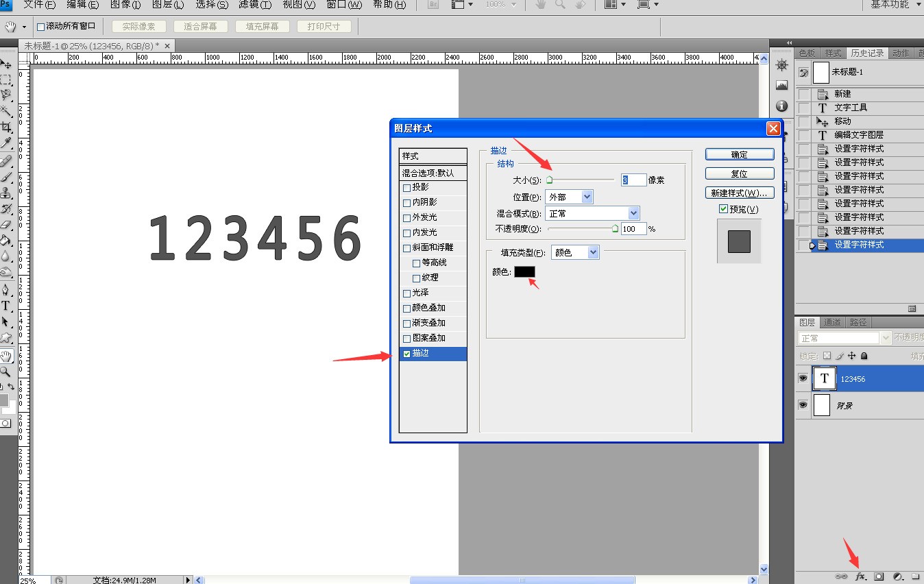Select the Clone Stamp tool
The width and height of the screenshot is (924, 584).
coord(5,193)
